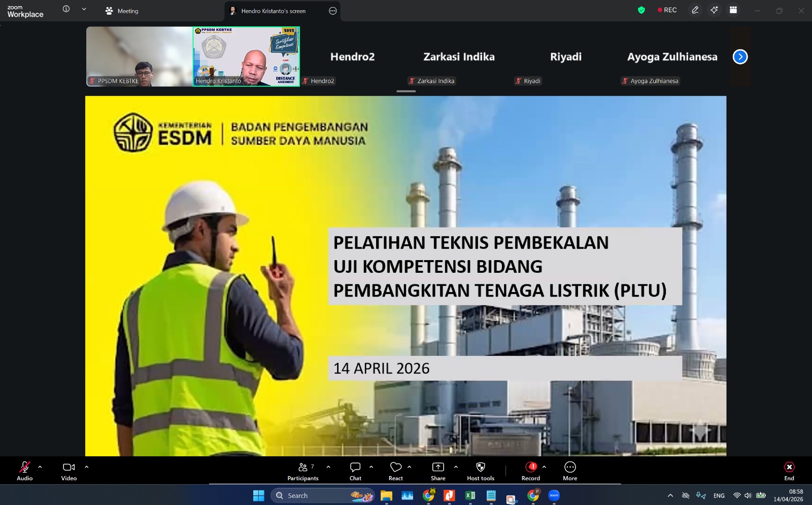Open Host tools shield icon
This screenshot has height=505, width=812.
(480, 471)
